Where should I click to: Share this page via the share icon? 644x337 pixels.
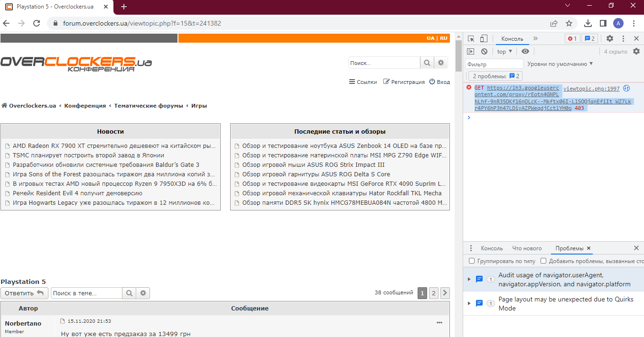[554, 23]
